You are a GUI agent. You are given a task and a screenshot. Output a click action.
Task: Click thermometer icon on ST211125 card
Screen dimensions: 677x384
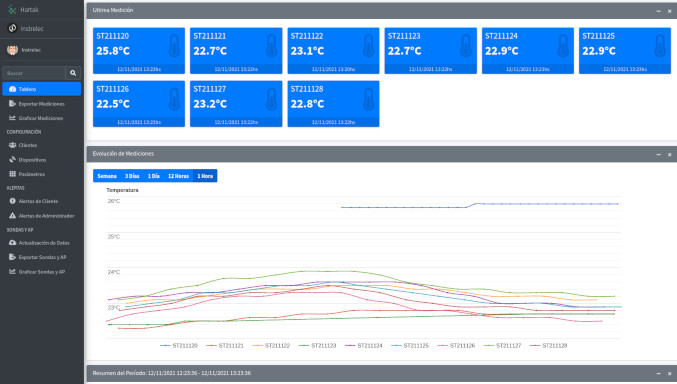coord(660,46)
